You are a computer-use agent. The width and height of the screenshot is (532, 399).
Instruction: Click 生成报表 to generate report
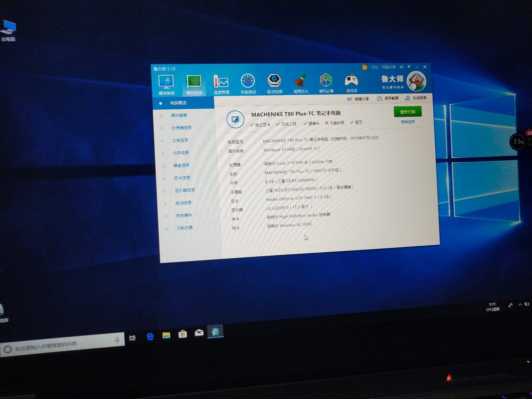point(416,98)
